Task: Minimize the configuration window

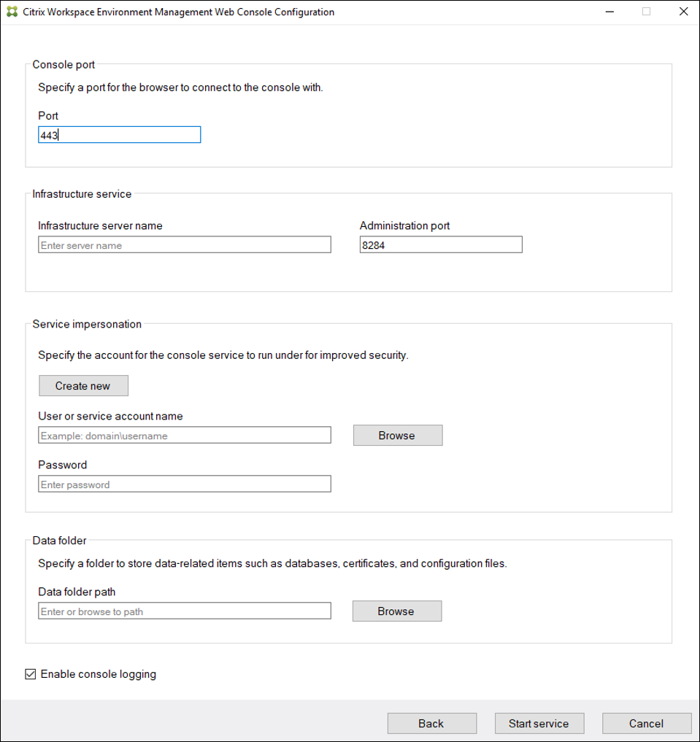Action: [x=609, y=12]
